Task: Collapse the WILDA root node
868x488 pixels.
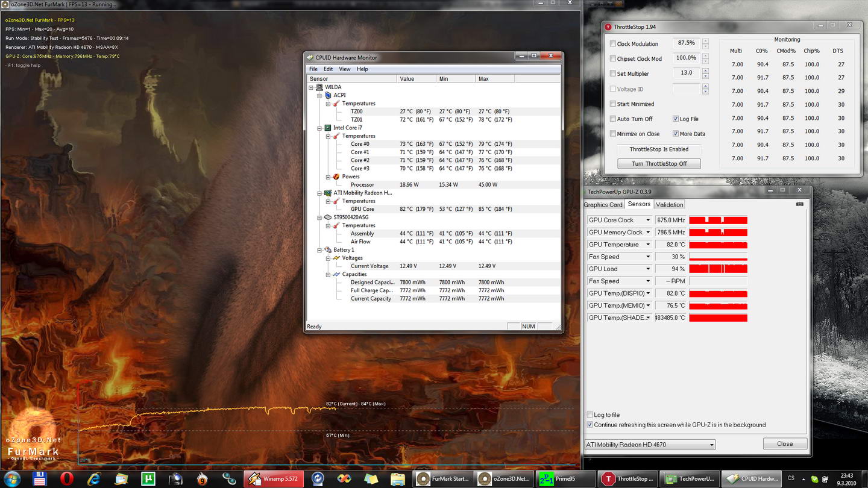Action: pos(311,87)
